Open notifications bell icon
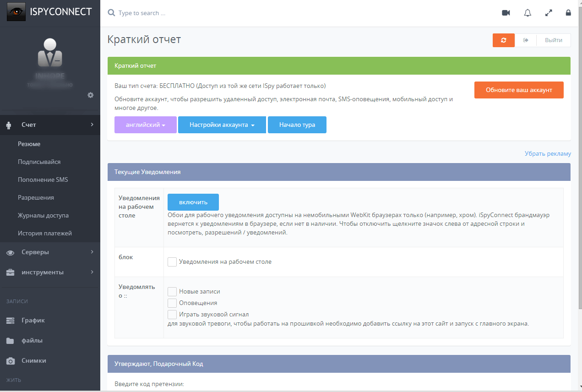Viewport: 582px width, 392px height. pyautogui.click(x=528, y=13)
